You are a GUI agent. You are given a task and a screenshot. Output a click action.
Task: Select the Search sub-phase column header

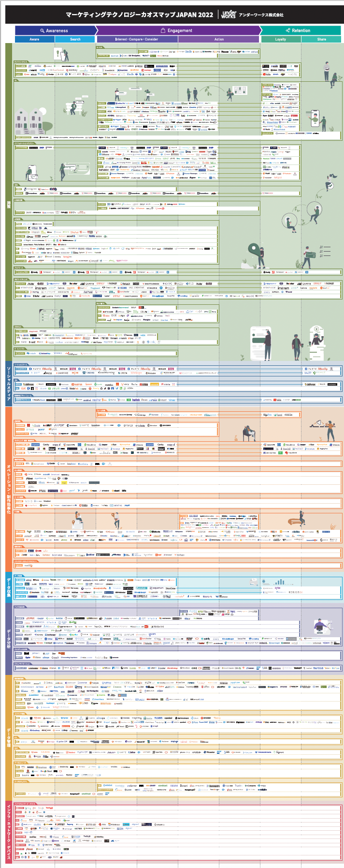[x=75, y=39]
